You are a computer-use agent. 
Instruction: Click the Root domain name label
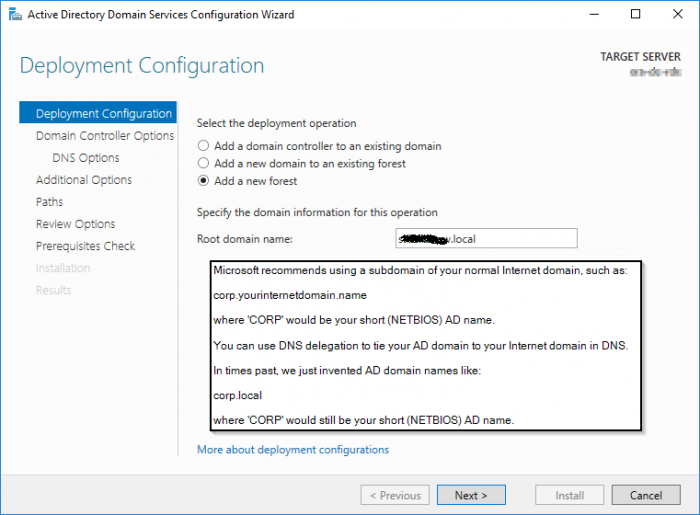click(x=245, y=239)
